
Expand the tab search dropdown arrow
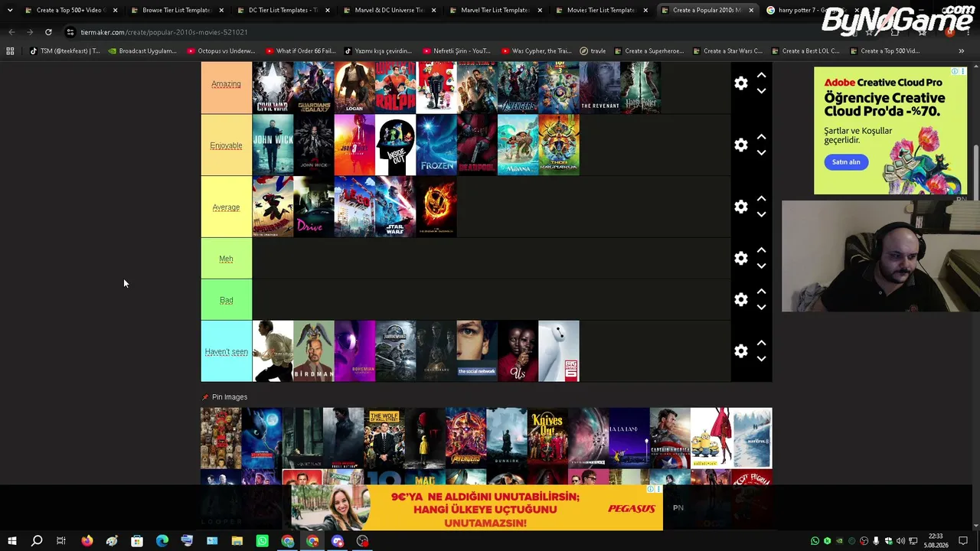[x=10, y=10]
